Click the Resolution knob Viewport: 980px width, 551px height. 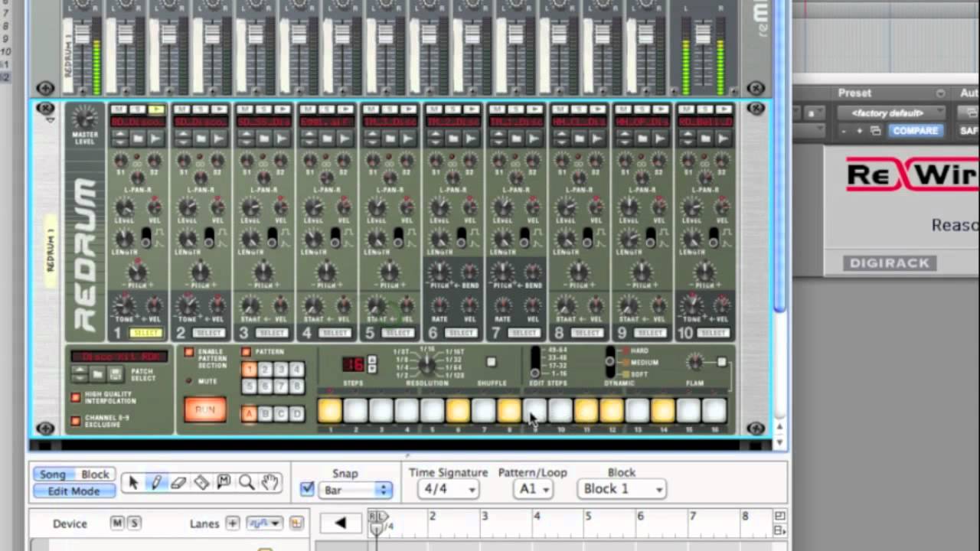[x=429, y=365]
